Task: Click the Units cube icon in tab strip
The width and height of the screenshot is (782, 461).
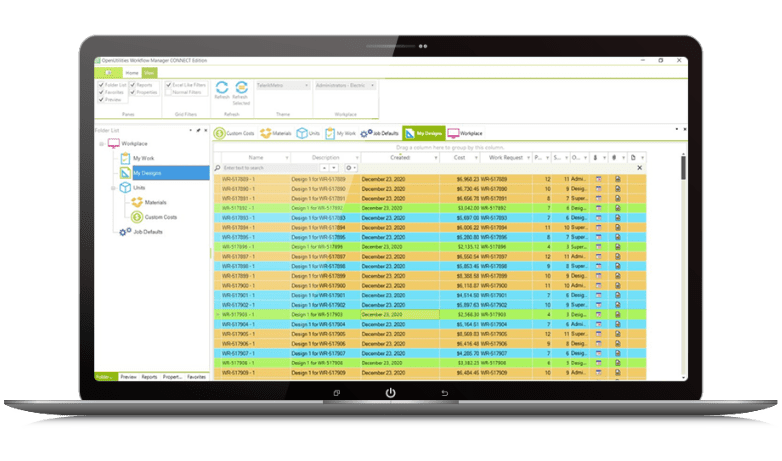Action: pyautogui.click(x=301, y=133)
